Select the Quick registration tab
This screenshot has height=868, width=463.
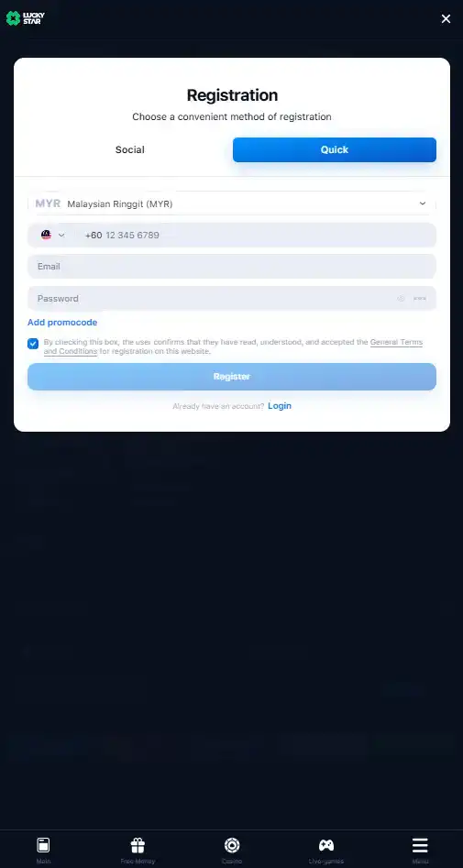coord(335,150)
